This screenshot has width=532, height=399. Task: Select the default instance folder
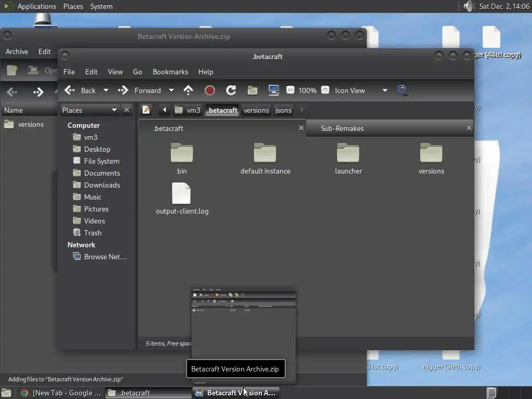[x=265, y=158]
